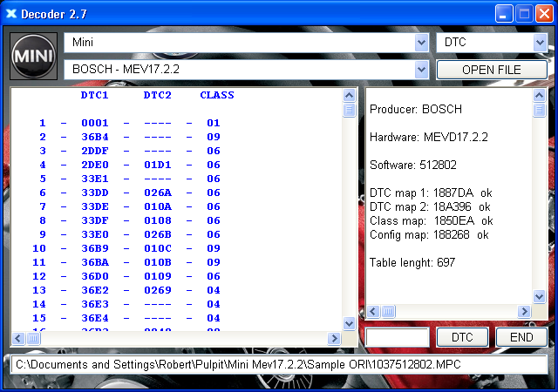
Task: Select DTC1 code 36B4
Action: [x=95, y=137]
